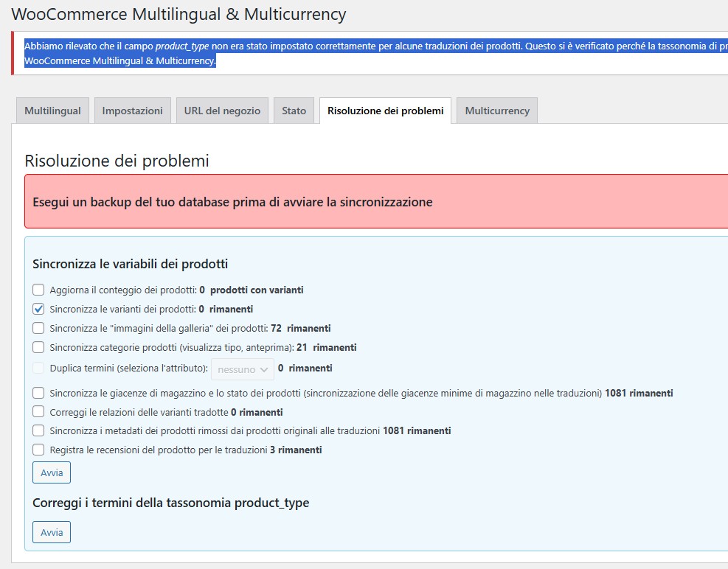
Task: Click the 'Risoluzione dei problemi' heading
Action: (x=117, y=161)
